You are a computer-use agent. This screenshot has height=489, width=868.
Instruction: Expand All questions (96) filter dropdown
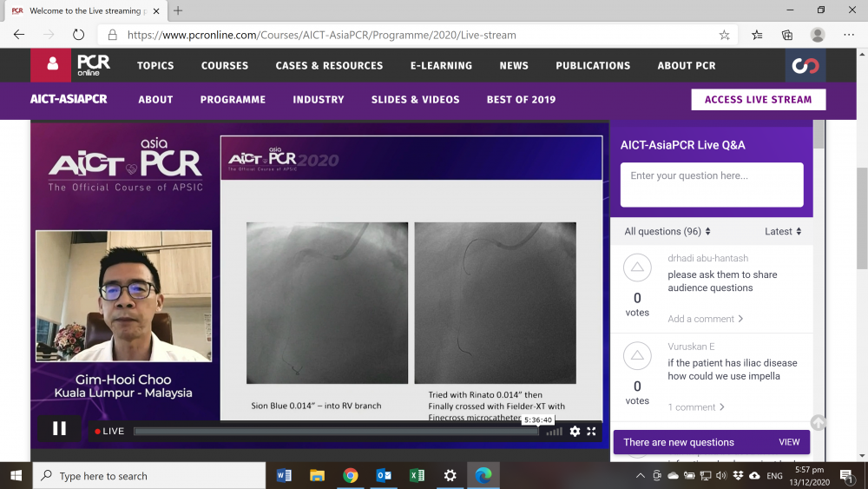click(667, 232)
